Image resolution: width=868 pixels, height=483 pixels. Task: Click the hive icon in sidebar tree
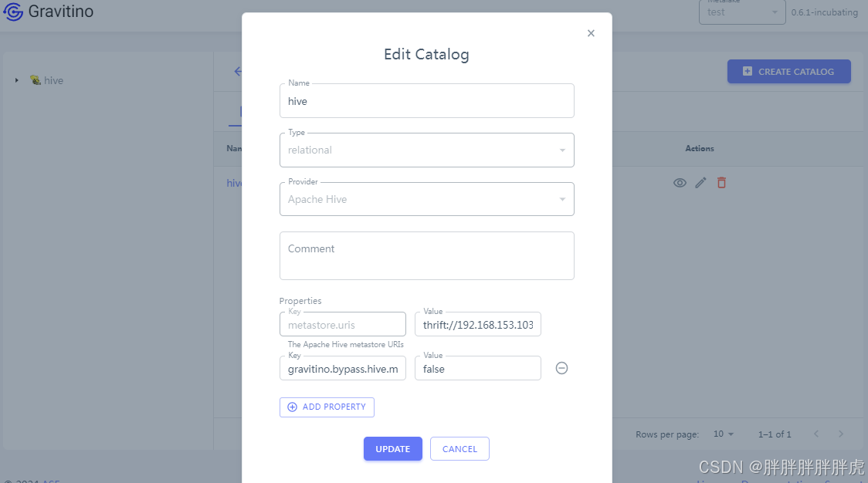pyautogui.click(x=36, y=80)
